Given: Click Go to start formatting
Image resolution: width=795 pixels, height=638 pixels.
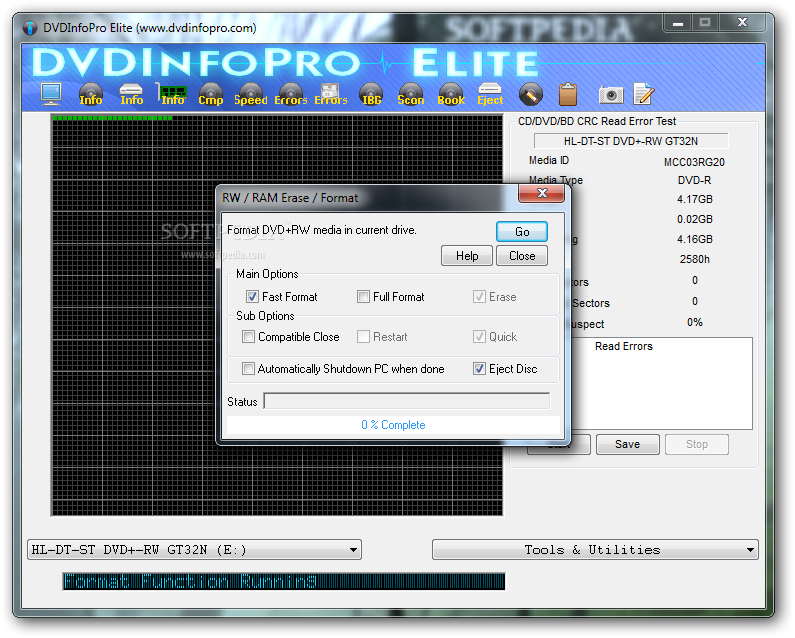Looking at the screenshot, I should point(522,232).
